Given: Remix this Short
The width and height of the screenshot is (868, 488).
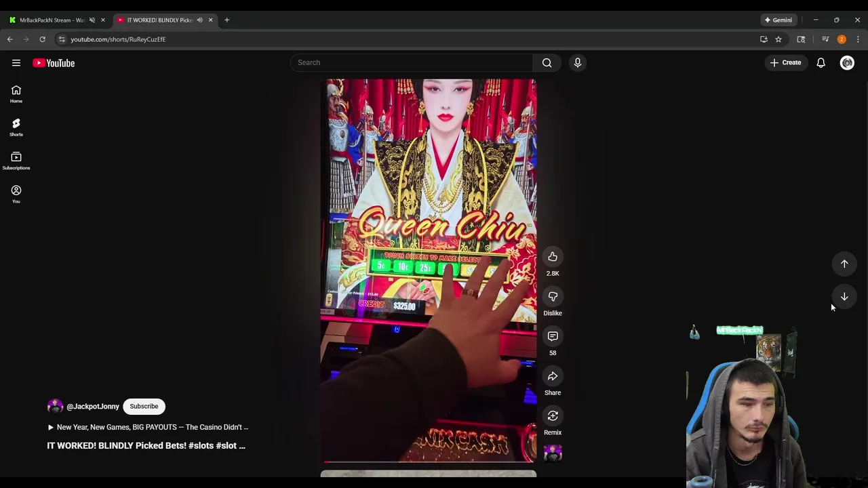Looking at the screenshot, I should point(553,416).
